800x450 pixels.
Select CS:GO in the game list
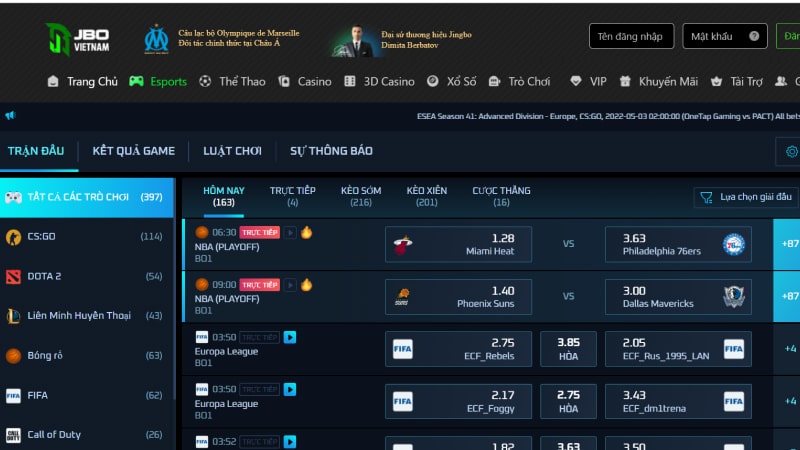87,237
